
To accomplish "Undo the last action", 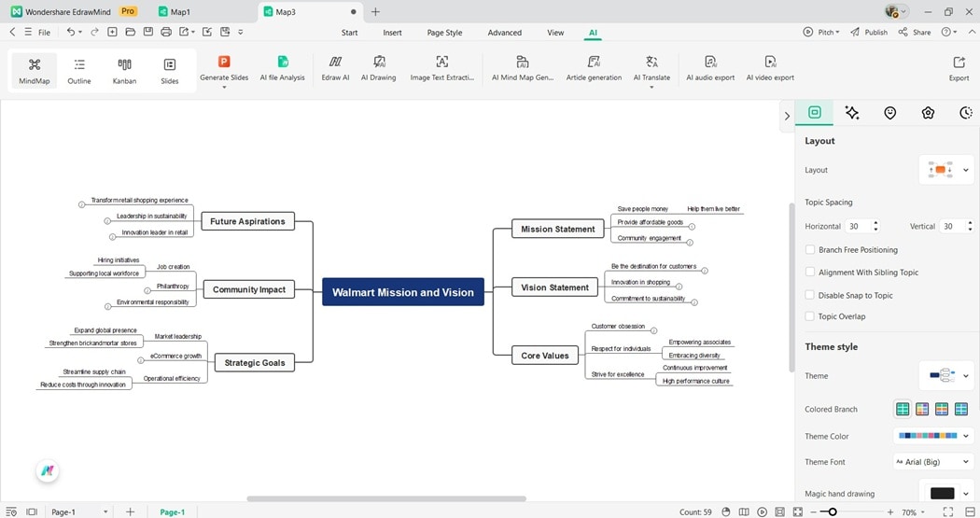I will (71, 32).
